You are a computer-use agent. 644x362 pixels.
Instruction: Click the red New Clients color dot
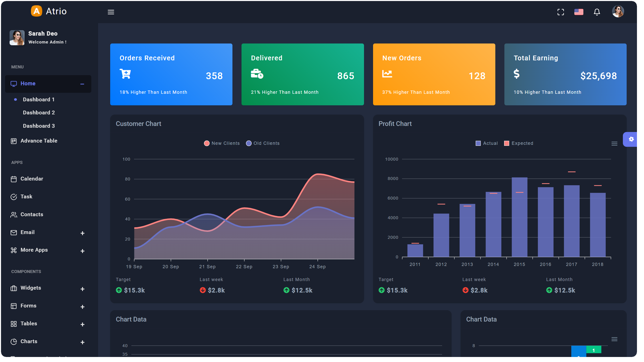(207, 143)
